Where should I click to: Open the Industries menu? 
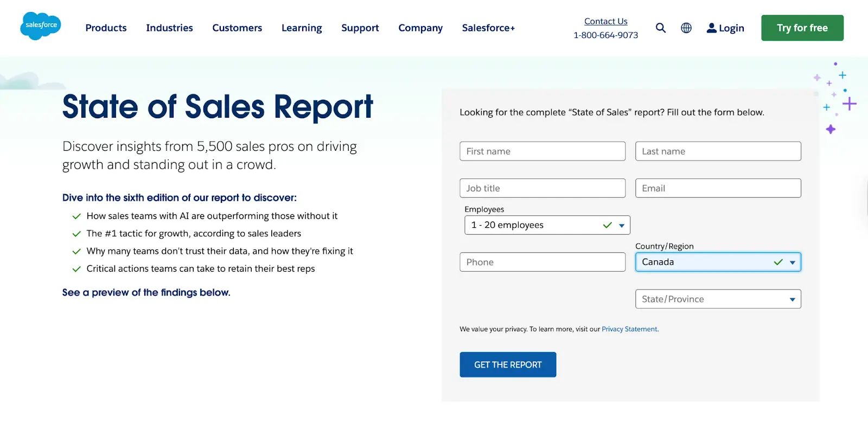pos(169,28)
